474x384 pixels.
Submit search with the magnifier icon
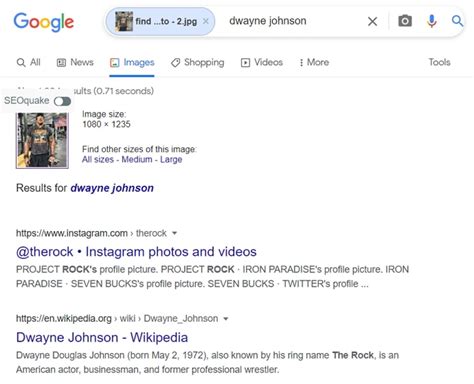coord(457,21)
